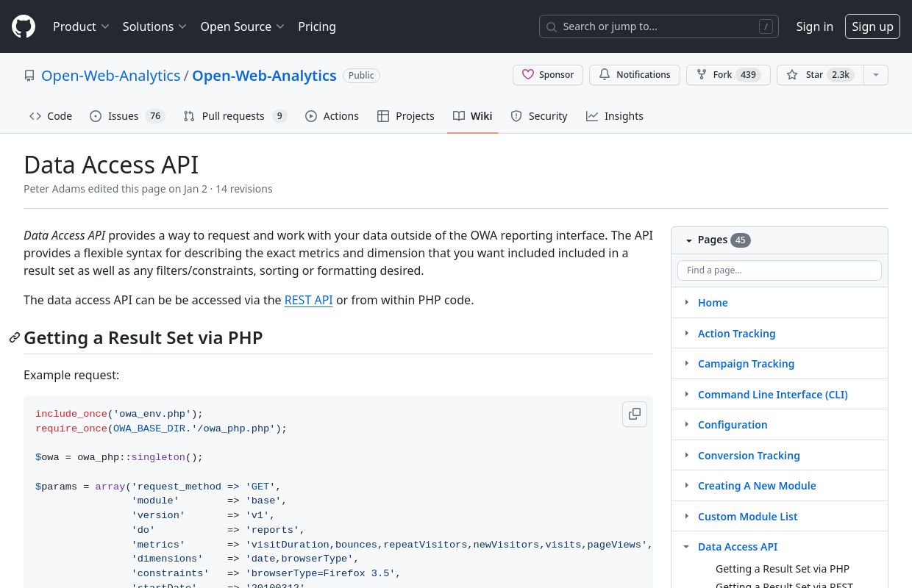Click the anchor link icon beside Getting a Result Set via PHP
This screenshot has height=588, width=912.
(x=15, y=337)
